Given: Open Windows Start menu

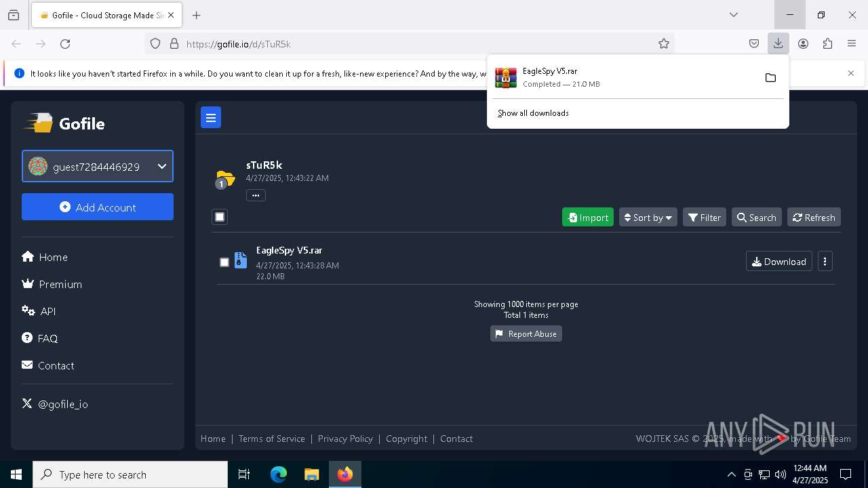Looking at the screenshot, I should click(16, 474).
